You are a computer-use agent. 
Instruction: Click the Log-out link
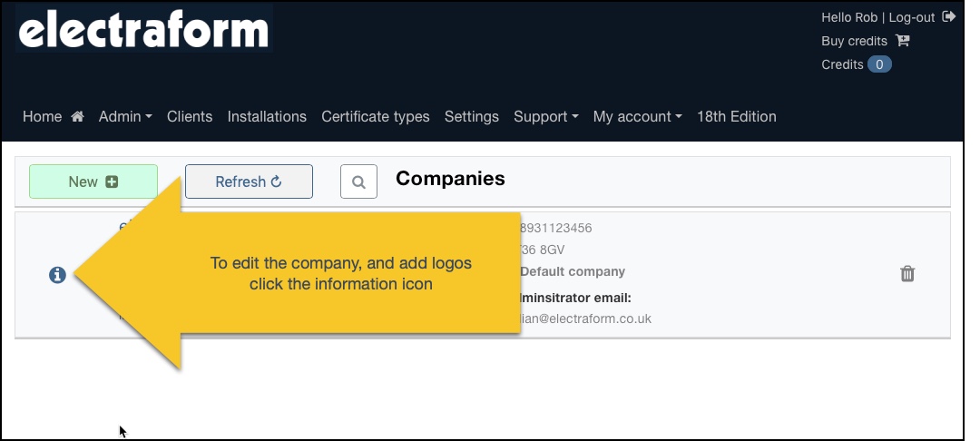912,17
